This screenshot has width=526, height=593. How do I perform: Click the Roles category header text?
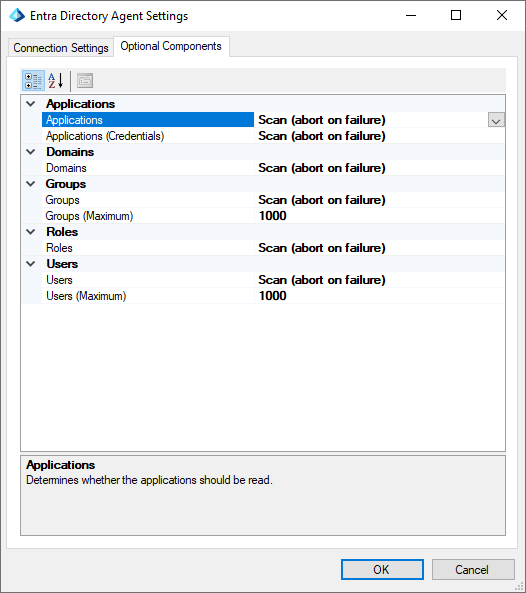coord(62,232)
